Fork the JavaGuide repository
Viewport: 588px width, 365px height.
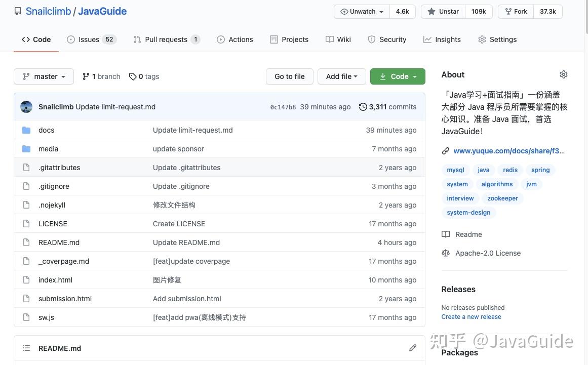pyautogui.click(x=516, y=12)
